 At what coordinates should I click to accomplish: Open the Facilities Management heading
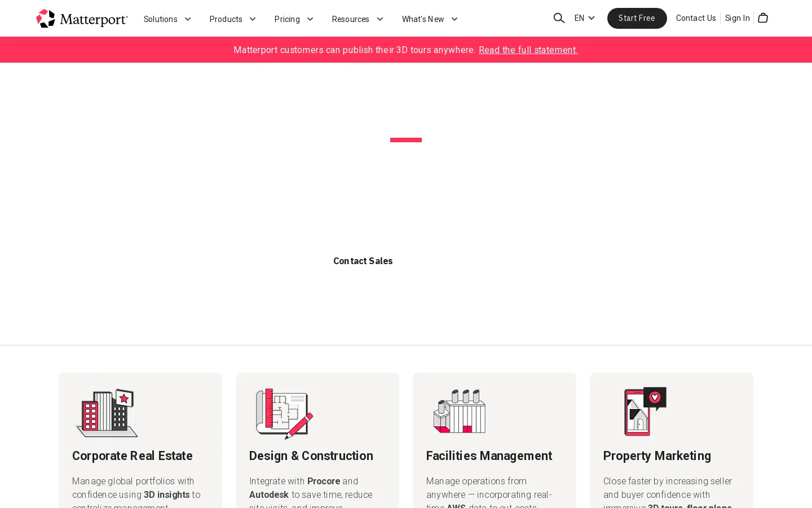pyautogui.click(x=489, y=456)
